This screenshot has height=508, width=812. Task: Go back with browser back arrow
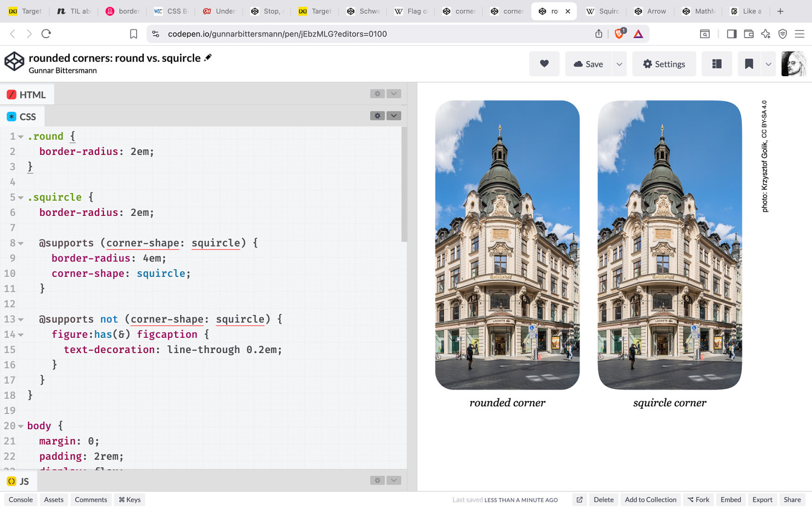[x=13, y=34]
